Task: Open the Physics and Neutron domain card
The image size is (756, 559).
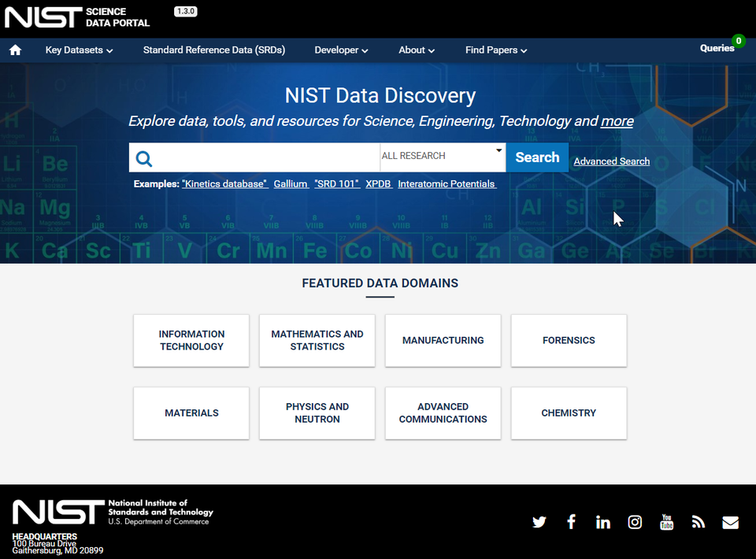Action: (317, 413)
